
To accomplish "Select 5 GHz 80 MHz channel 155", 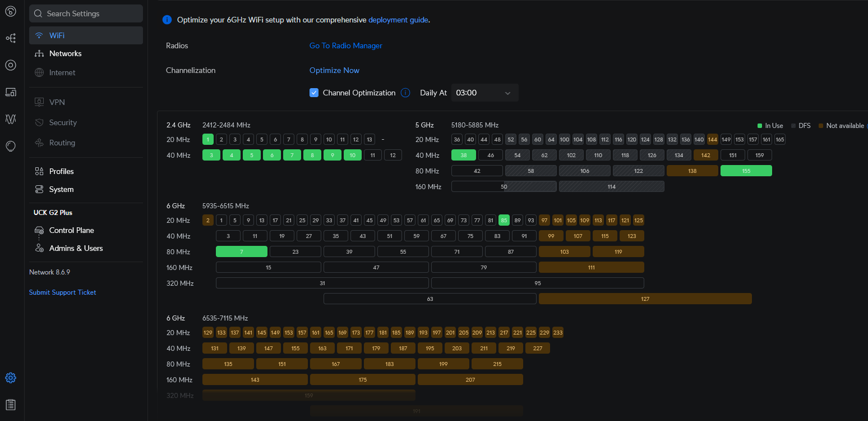I will click(746, 171).
